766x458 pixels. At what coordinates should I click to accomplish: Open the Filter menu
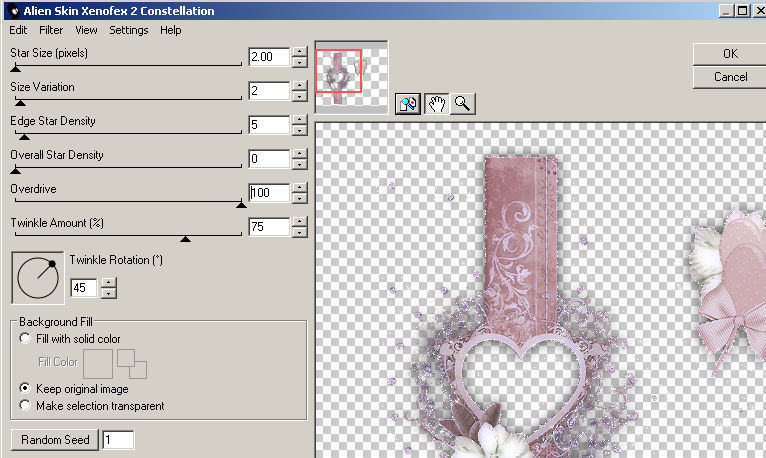click(x=51, y=30)
